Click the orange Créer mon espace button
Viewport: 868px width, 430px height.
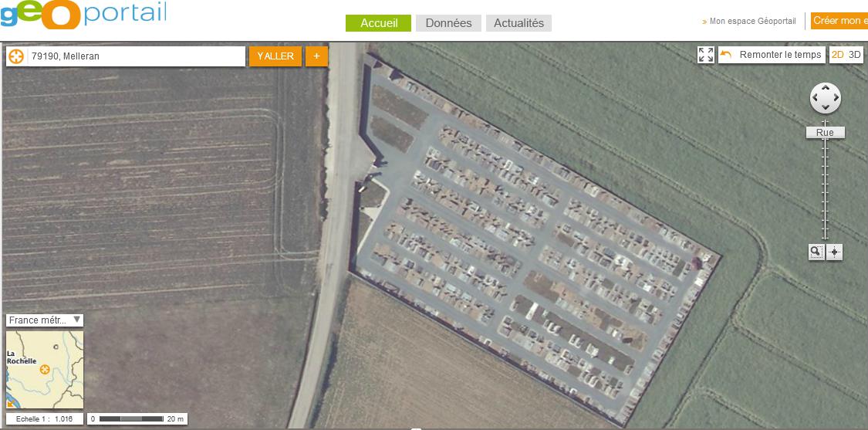coord(839,21)
